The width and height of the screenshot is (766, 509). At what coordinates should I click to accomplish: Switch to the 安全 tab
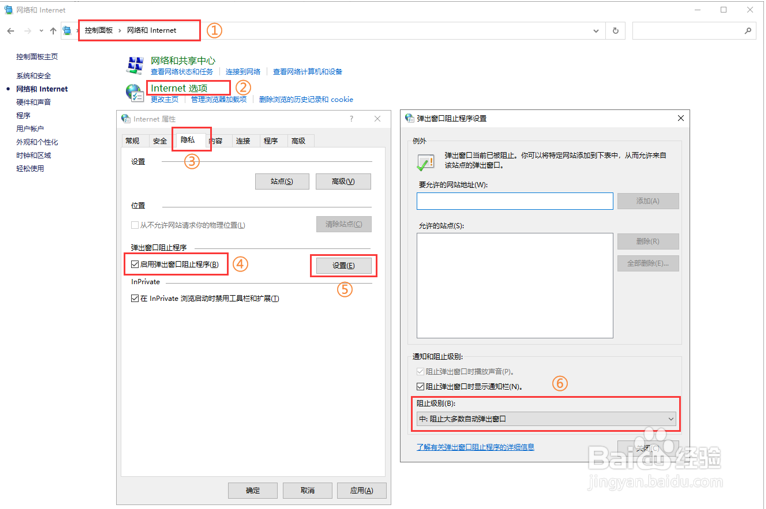[x=160, y=141]
